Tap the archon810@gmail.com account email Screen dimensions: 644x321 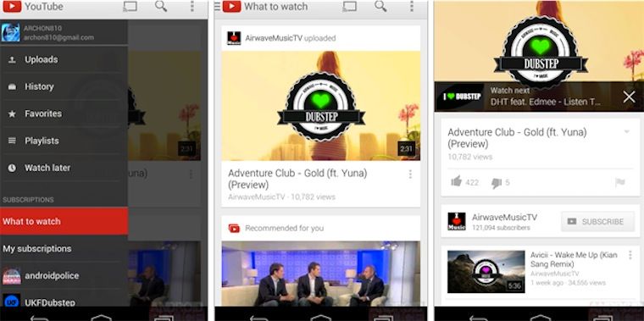(x=58, y=37)
